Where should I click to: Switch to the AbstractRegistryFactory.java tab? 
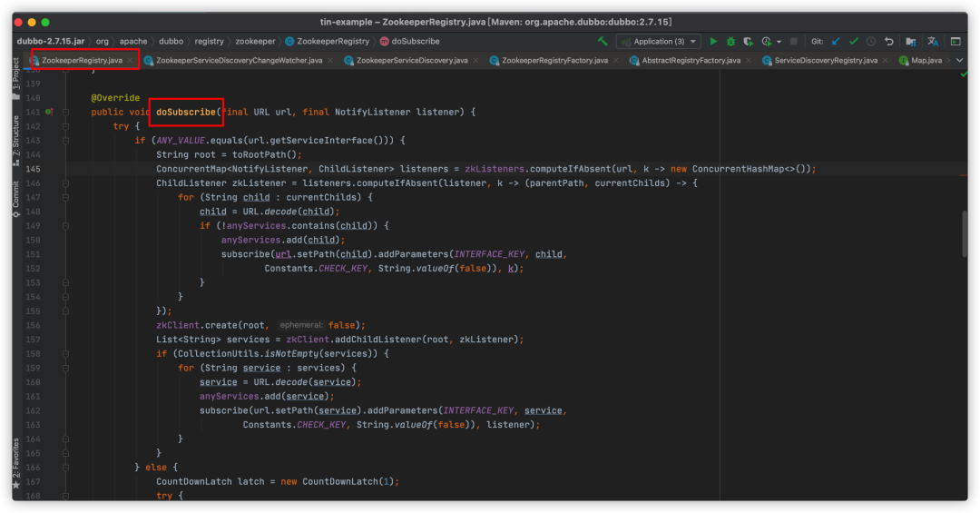tap(691, 60)
